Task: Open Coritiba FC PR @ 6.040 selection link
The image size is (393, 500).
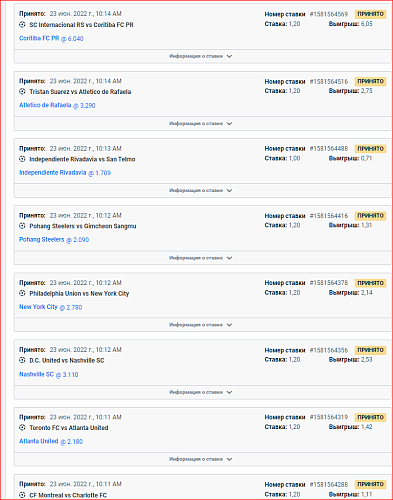Action: pos(51,38)
